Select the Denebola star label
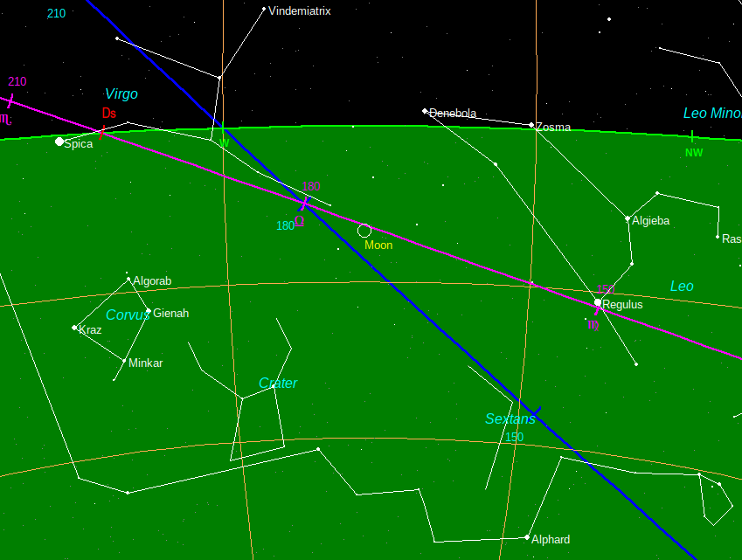 pyautogui.click(x=453, y=114)
